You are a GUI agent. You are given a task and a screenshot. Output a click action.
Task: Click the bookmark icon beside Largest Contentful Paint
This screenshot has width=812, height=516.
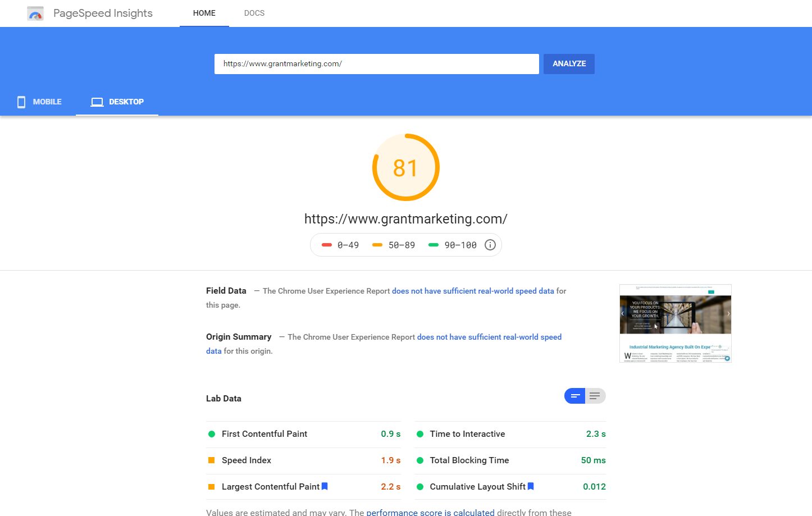coord(325,486)
